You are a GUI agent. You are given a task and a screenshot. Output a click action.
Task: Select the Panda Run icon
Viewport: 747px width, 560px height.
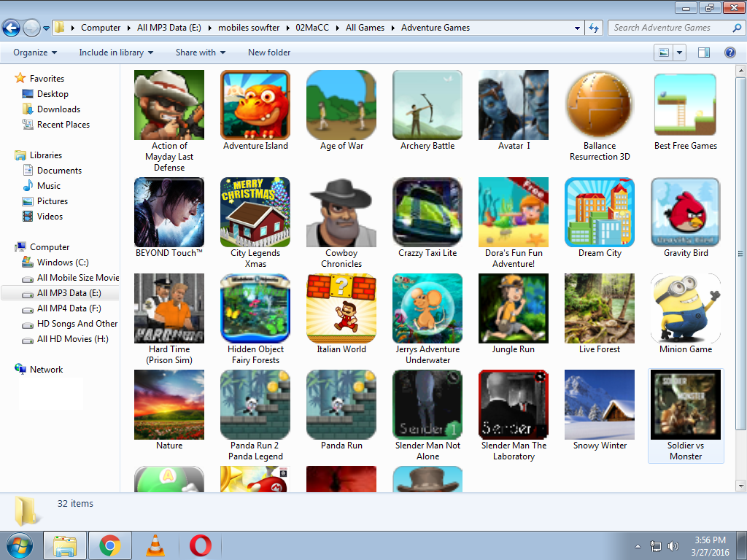pos(341,404)
